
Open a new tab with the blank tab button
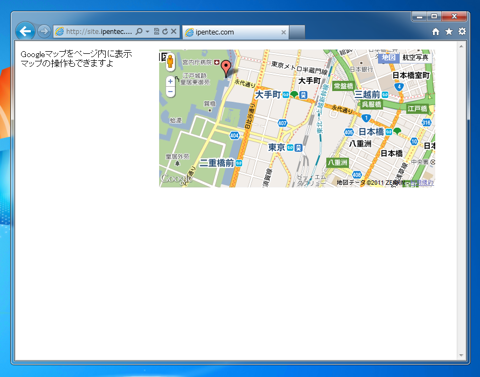297,32
